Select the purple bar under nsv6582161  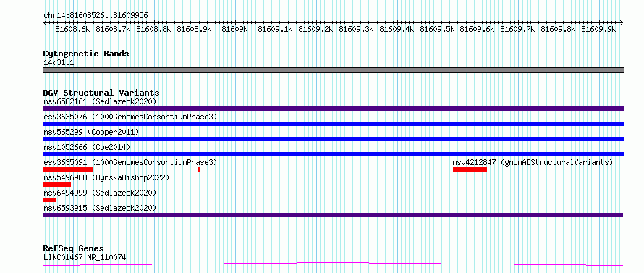pos(333,109)
